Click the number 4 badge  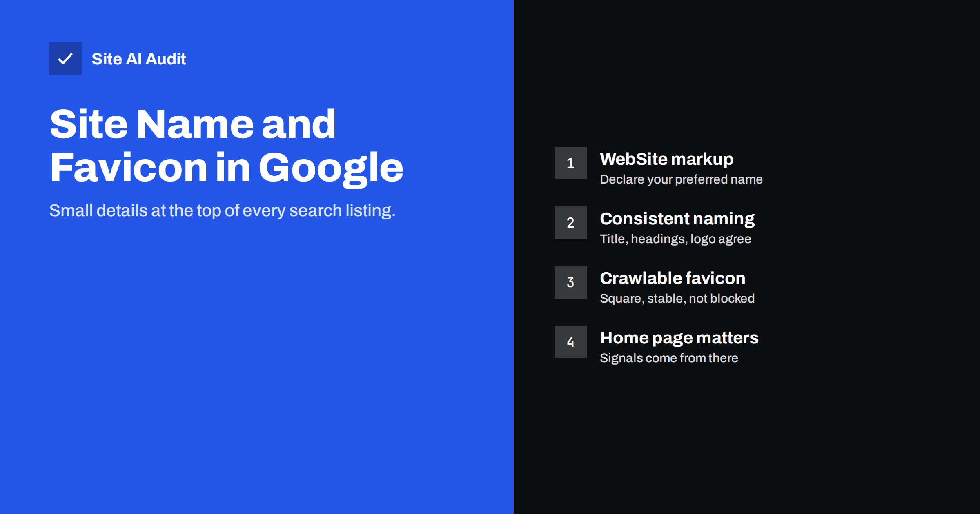[x=571, y=342]
